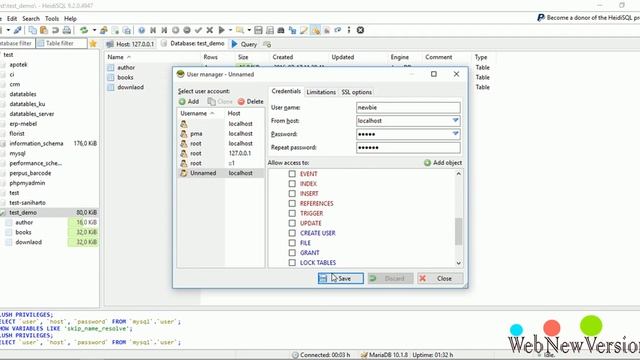This screenshot has height=360, width=640.
Task: Click the Repeat password input field
Action: (408, 147)
